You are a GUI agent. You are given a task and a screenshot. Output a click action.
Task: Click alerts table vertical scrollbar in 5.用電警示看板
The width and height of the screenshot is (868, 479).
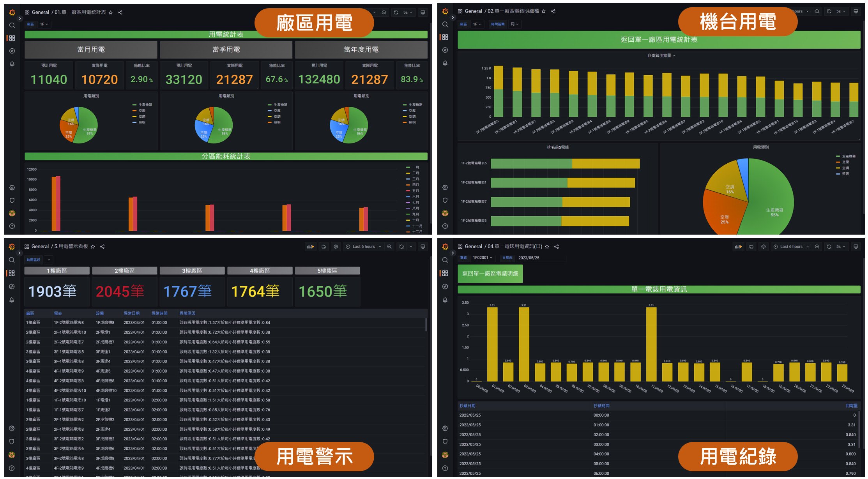tap(426, 325)
